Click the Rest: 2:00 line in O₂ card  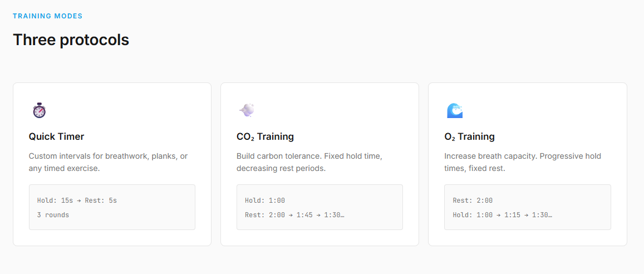473,200
